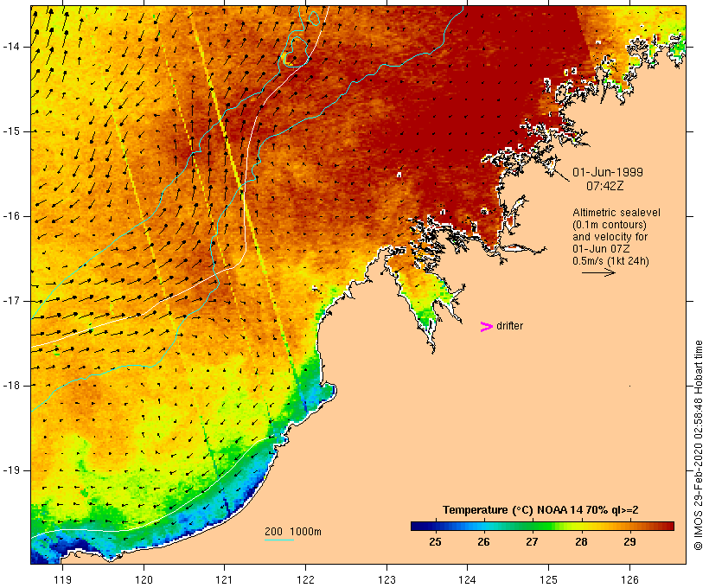709x588 pixels.
Task: Click the latitude label '-18'
Action: 11,386
